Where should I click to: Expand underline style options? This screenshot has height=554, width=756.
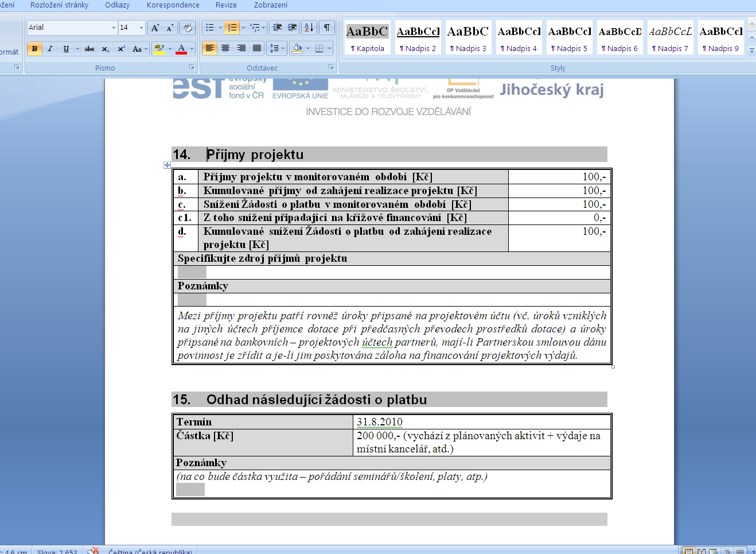coord(77,49)
